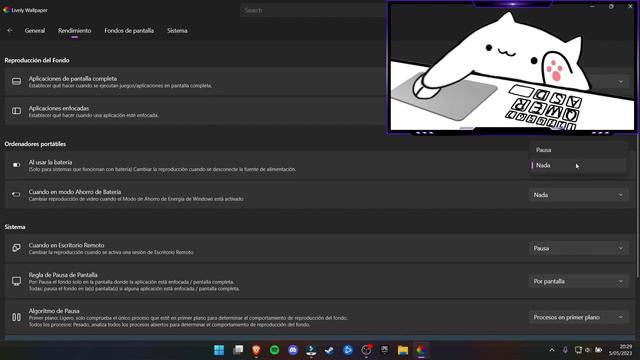
Task: Select the Aplicaciones enfocadas title text
Action: coord(59,108)
